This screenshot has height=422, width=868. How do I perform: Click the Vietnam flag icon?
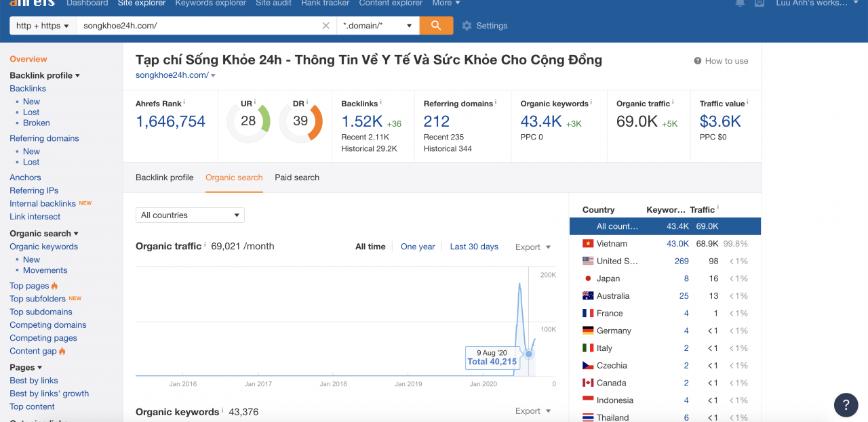click(588, 244)
